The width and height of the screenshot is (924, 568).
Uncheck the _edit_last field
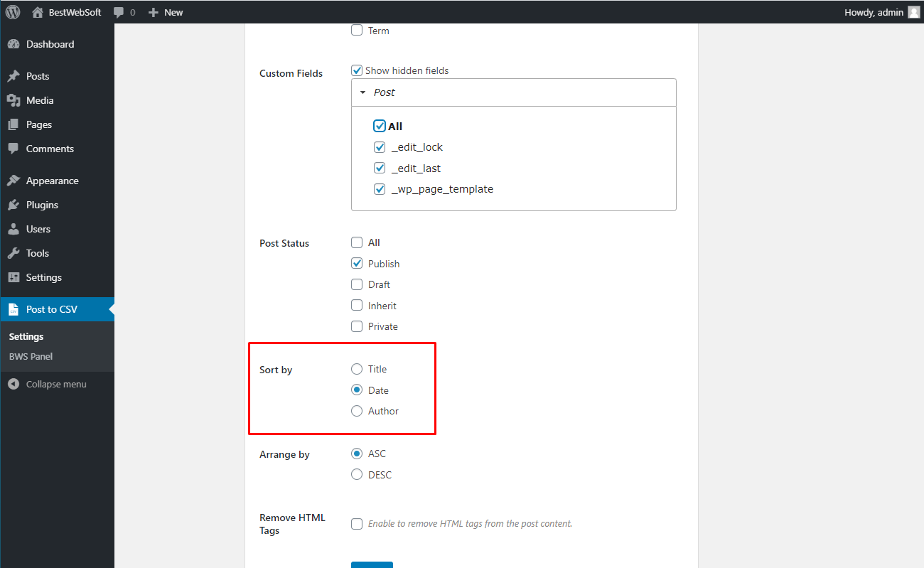click(x=380, y=168)
